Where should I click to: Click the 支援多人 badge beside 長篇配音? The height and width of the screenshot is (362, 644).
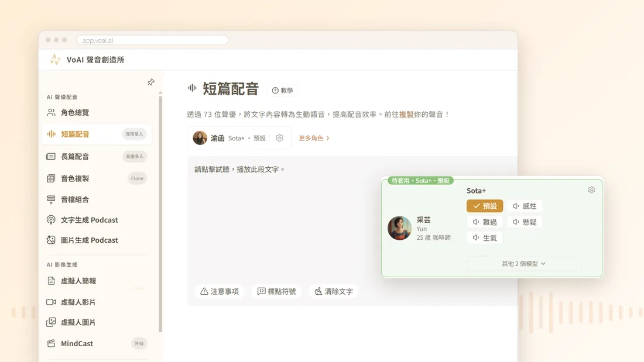[134, 156]
